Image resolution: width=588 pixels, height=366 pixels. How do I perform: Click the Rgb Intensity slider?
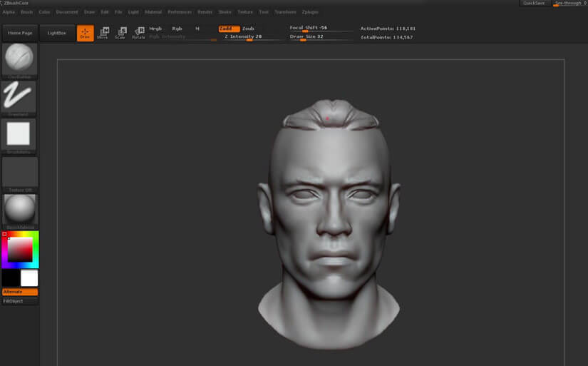182,37
